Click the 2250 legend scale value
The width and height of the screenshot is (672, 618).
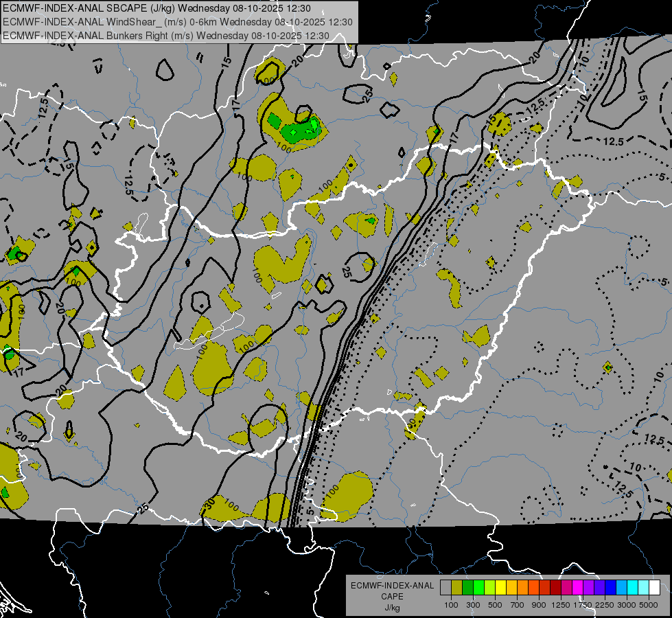(605, 605)
